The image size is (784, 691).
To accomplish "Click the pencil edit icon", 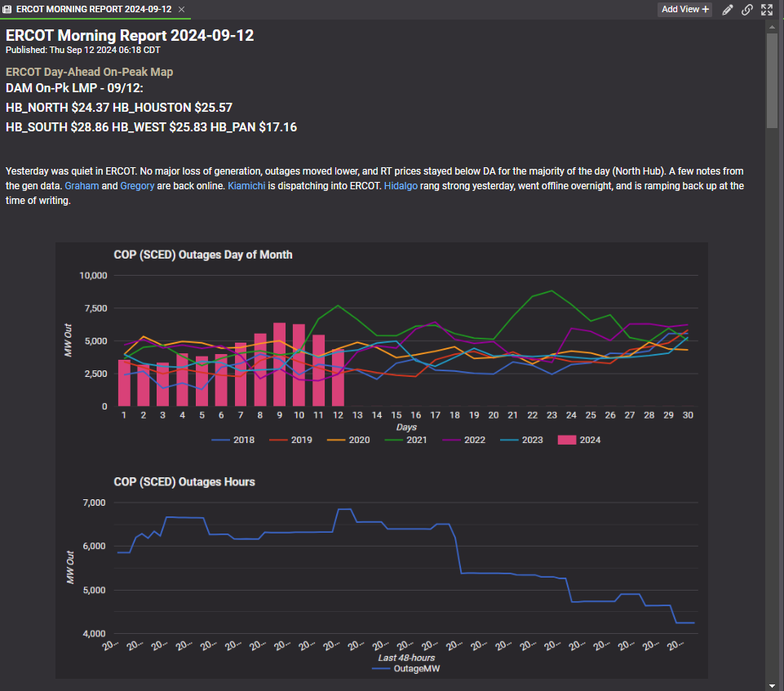I will 729,10.
